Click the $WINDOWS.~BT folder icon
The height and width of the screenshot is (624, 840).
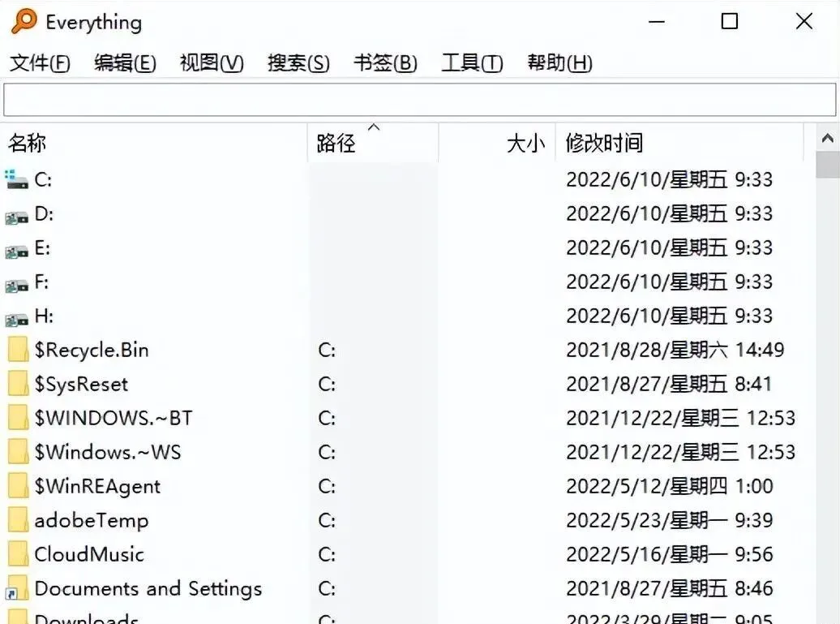[18, 418]
